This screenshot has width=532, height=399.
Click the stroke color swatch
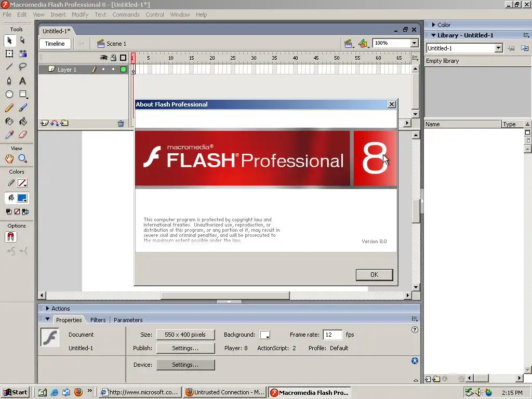click(x=22, y=183)
